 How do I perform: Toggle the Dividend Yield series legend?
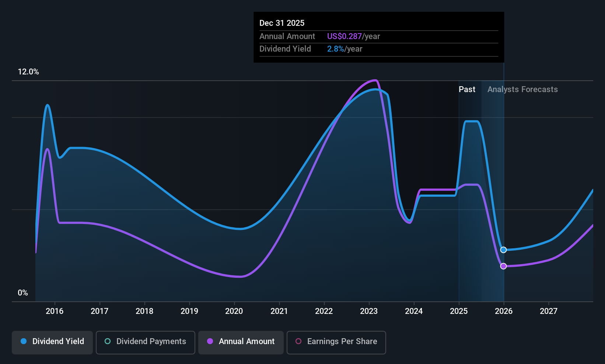(52, 343)
